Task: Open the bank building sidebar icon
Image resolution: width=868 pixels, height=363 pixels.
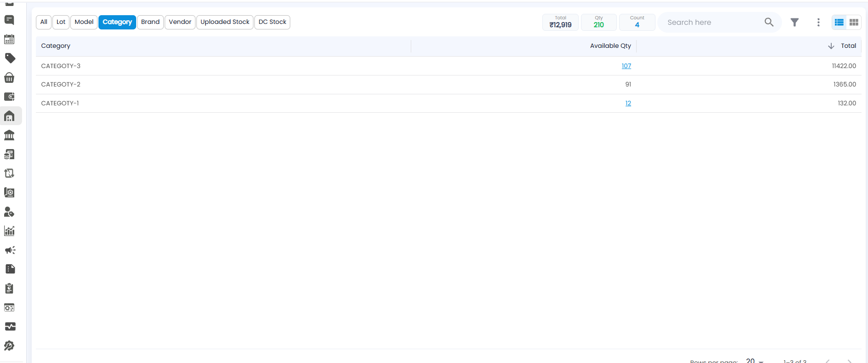Action: [x=9, y=135]
